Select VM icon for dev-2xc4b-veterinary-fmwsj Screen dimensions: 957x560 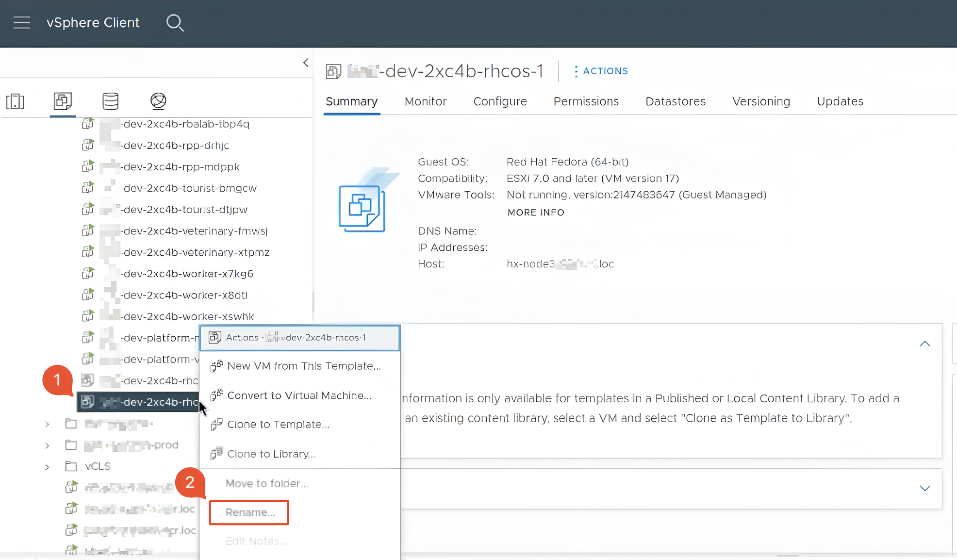[x=88, y=231]
